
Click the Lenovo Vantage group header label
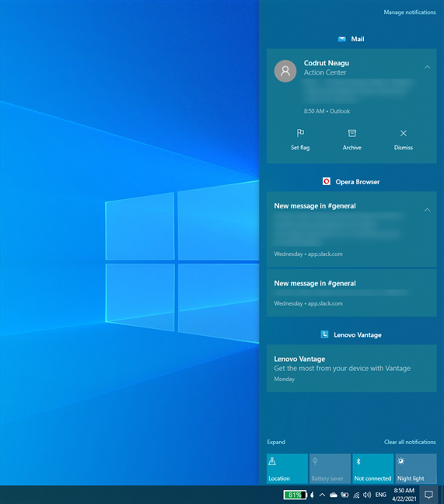(358, 334)
